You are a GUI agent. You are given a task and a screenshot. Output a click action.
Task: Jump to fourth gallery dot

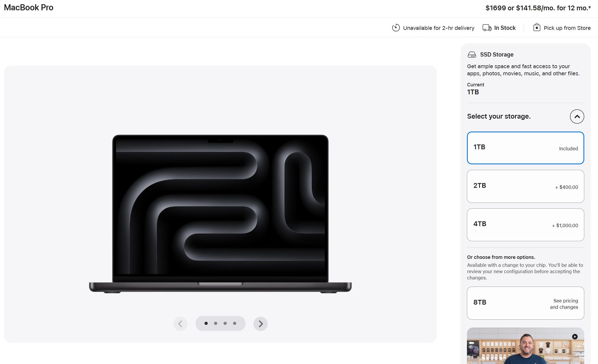(x=235, y=323)
